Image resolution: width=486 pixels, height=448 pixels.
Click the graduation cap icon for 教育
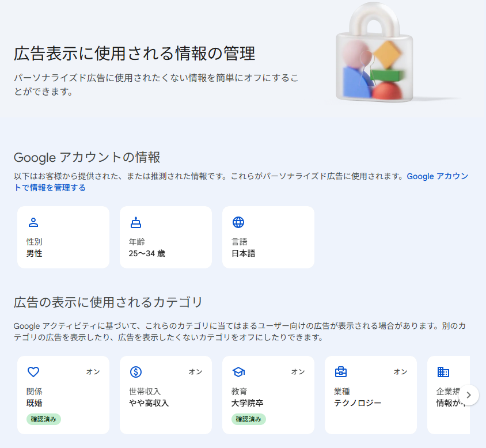238,372
